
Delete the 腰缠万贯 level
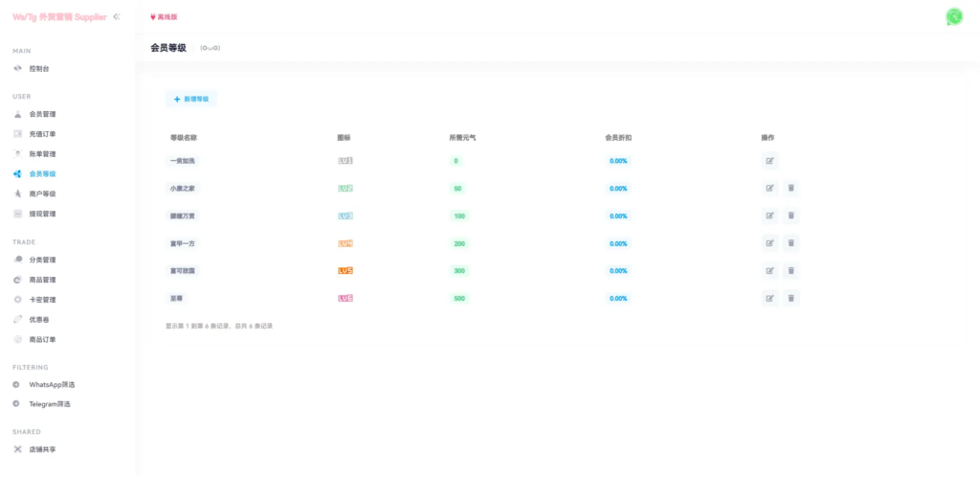coord(791,216)
